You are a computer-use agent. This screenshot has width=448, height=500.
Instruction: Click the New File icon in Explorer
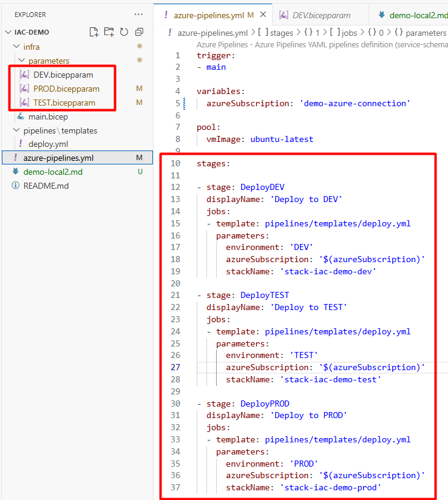[94, 32]
